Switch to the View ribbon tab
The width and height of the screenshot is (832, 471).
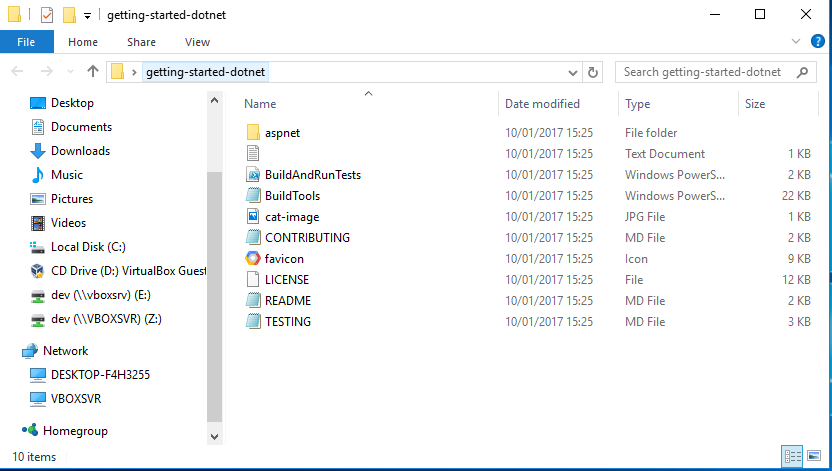(197, 42)
